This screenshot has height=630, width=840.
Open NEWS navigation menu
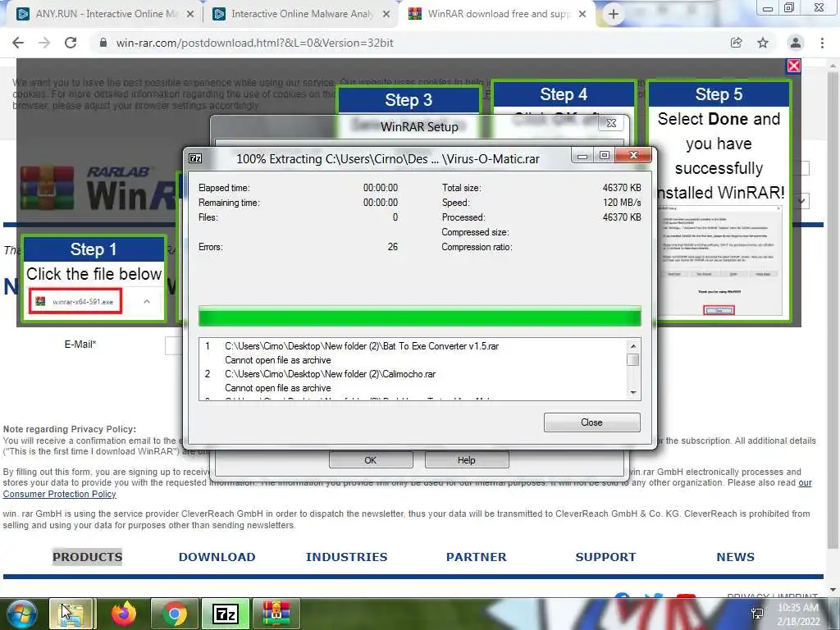click(x=736, y=557)
